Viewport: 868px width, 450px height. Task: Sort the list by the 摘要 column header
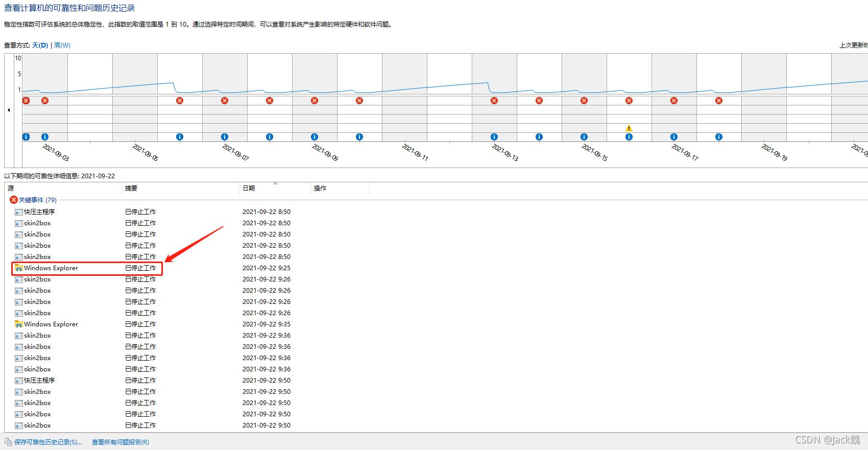tap(181, 188)
